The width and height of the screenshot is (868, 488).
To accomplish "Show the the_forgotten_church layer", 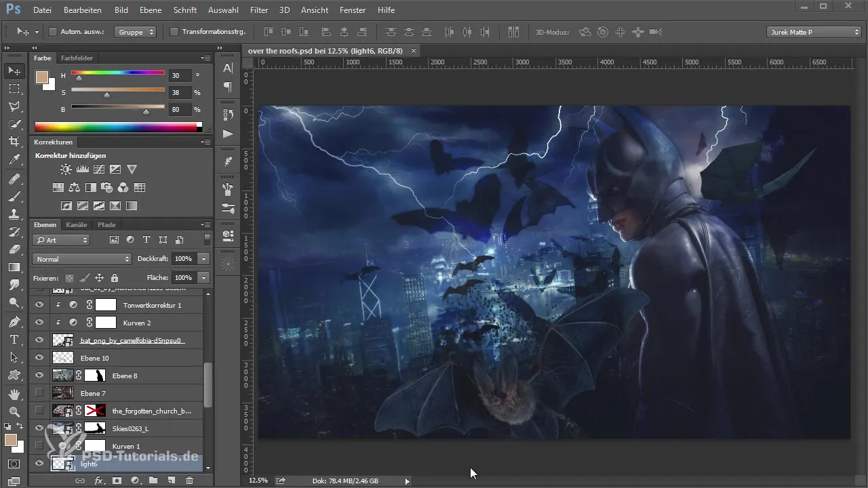I will click(39, 411).
